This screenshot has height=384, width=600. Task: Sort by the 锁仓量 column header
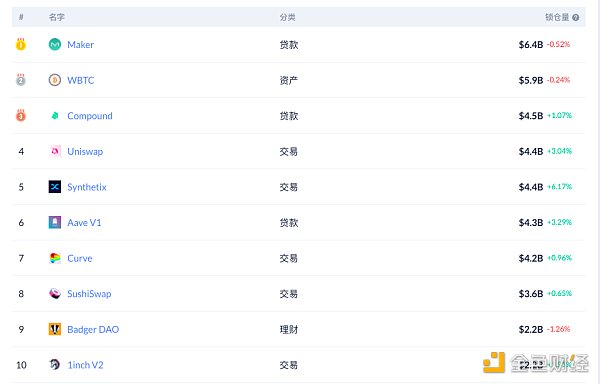point(557,17)
